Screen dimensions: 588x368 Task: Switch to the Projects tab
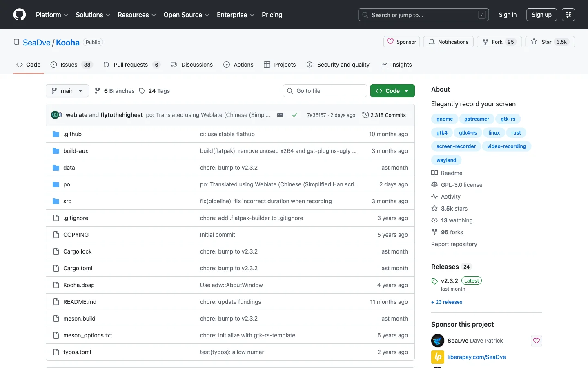click(x=280, y=65)
